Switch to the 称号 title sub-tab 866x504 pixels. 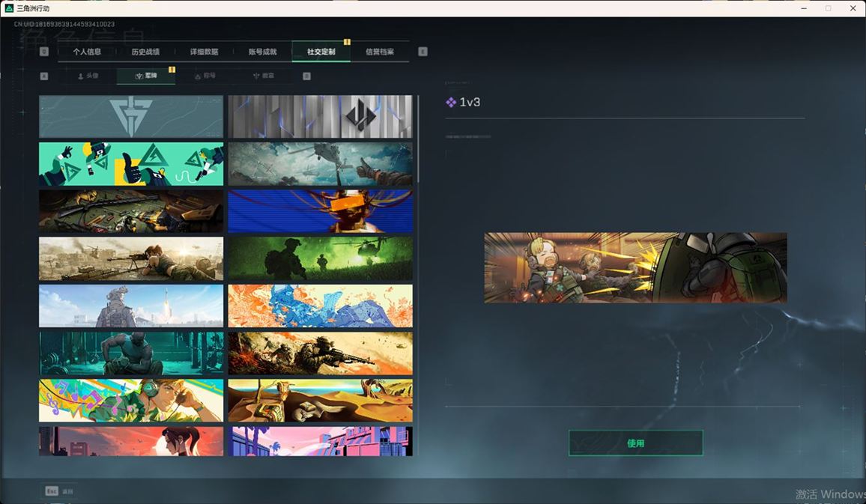point(204,76)
